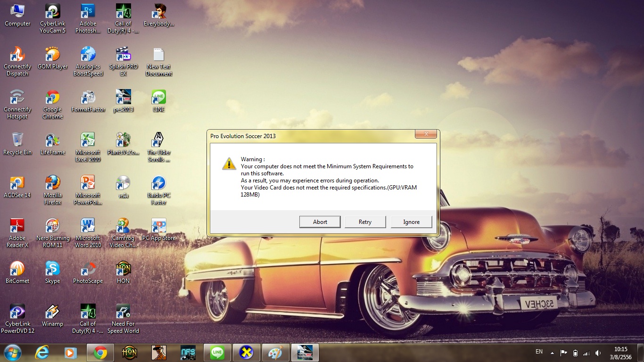Select the Need For Speed World shortcut

[124, 319]
